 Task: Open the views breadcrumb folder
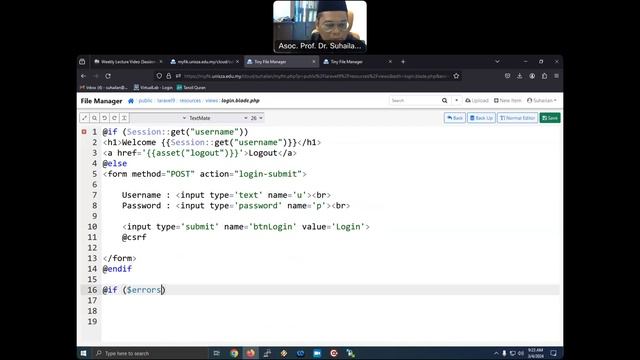click(x=211, y=100)
